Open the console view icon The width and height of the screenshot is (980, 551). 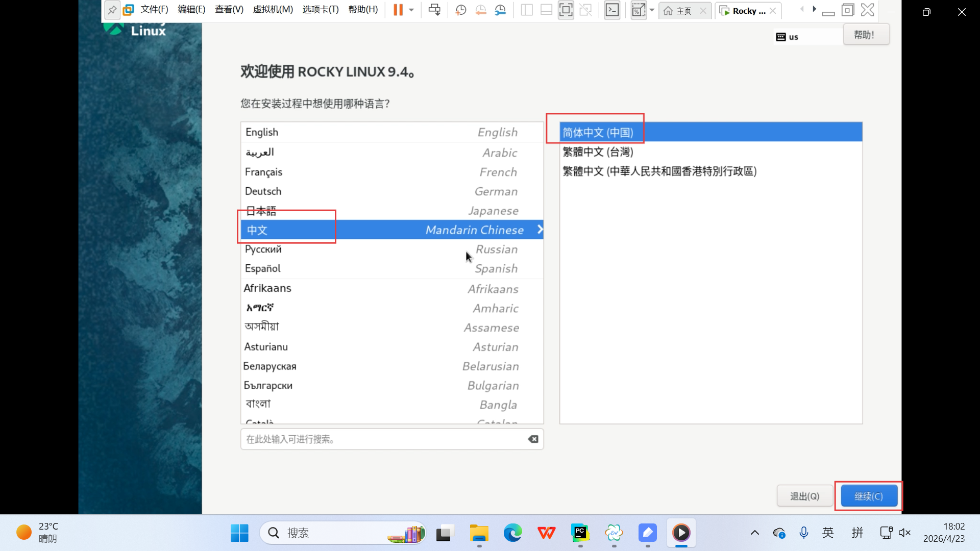click(x=612, y=10)
